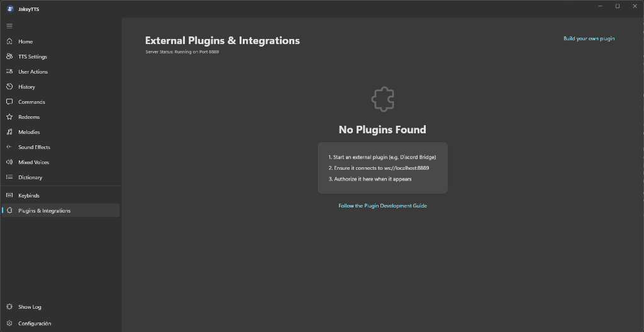Go to TTS Settings
This screenshot has width=644, height=332.
(61, 57)
